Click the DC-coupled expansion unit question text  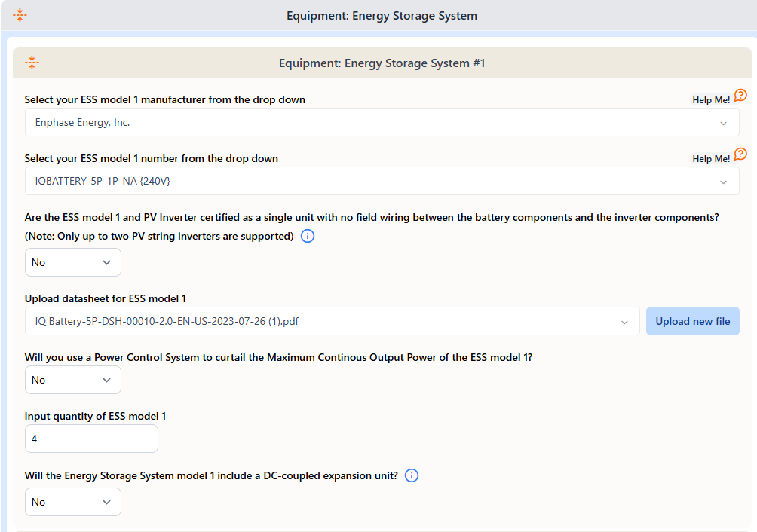(211, 475)
